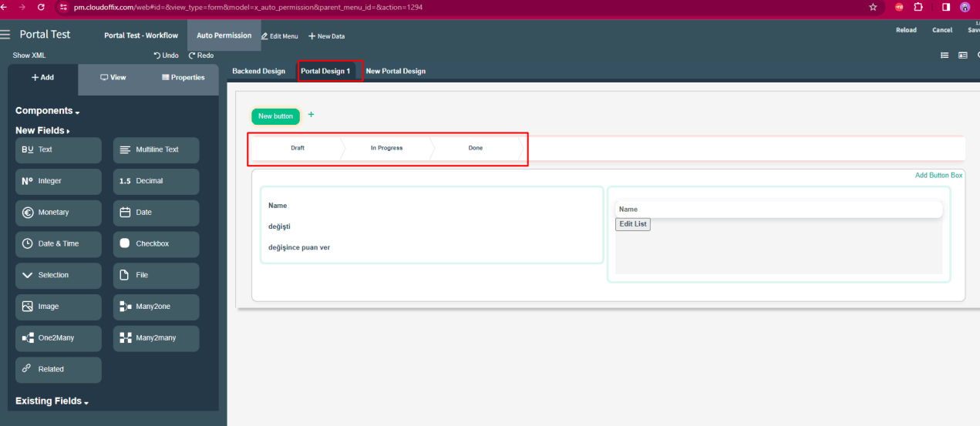Add an Image field component
Screen dimensions: 980x426
point(59,307)
